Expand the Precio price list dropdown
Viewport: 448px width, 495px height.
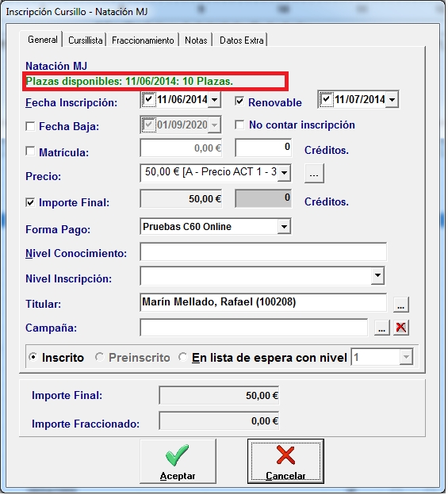284,173
